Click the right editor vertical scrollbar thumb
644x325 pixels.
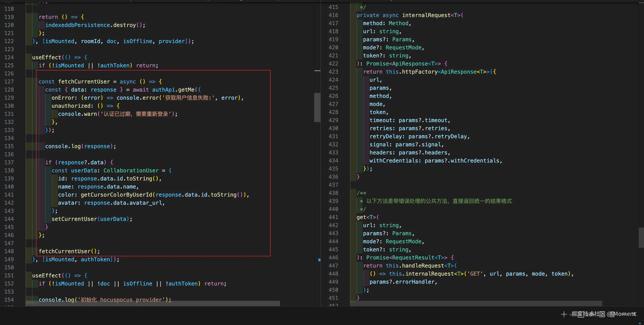(x=641, y=237)
